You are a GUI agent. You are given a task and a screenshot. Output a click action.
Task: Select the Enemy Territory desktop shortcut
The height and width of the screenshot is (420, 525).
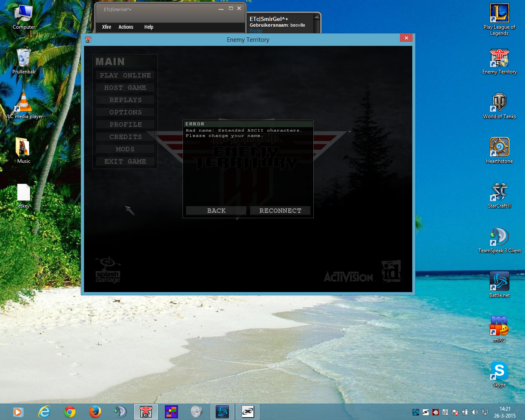499,59
